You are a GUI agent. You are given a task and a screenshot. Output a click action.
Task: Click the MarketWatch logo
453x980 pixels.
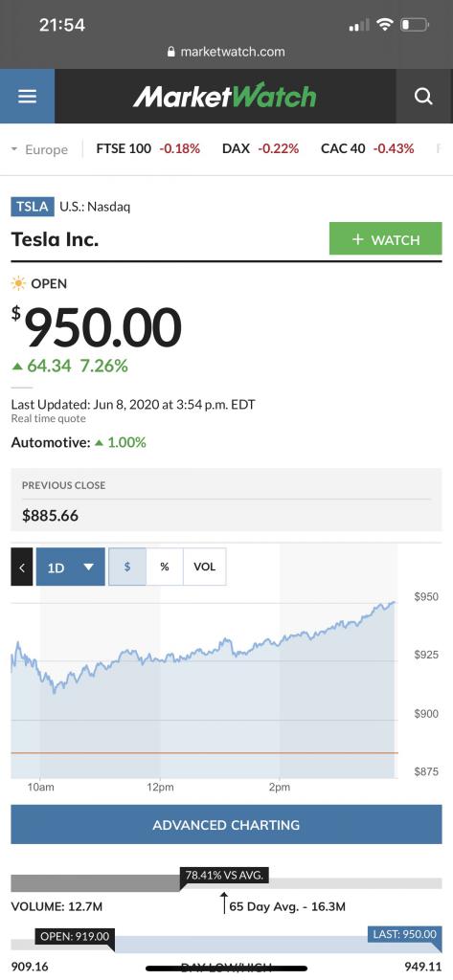point(225,97)
